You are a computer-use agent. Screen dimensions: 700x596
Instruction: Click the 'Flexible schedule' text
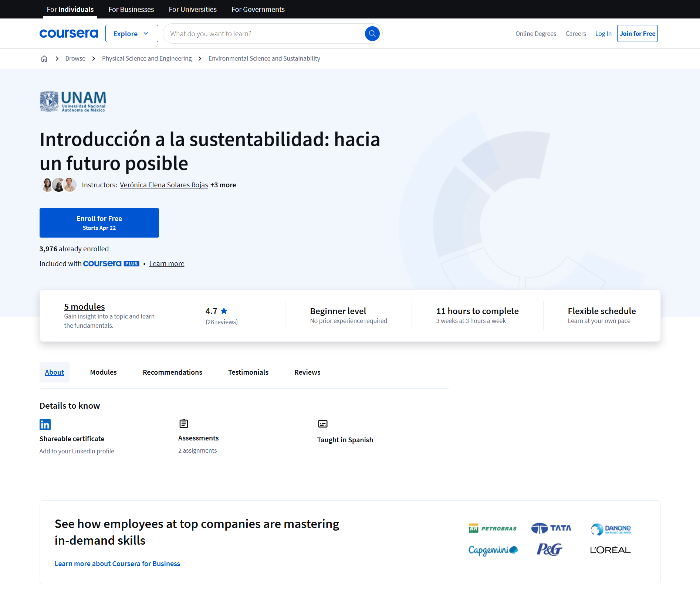(x=602, y=311)
